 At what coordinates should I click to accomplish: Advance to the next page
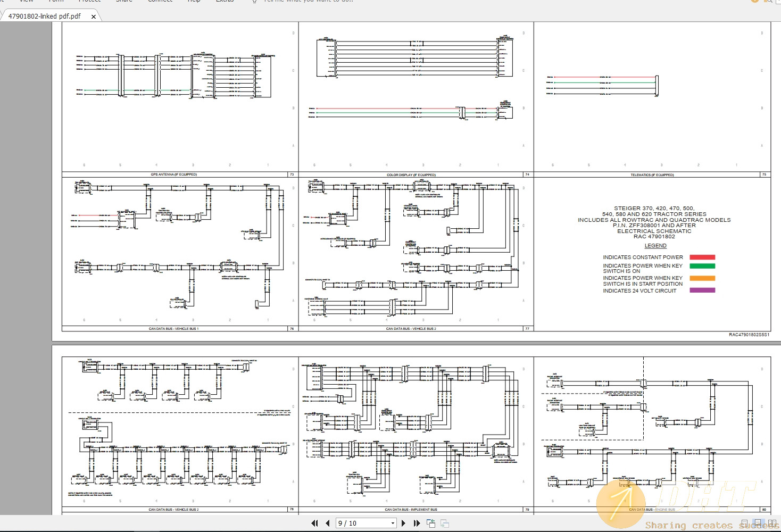[x=403, y=523]
